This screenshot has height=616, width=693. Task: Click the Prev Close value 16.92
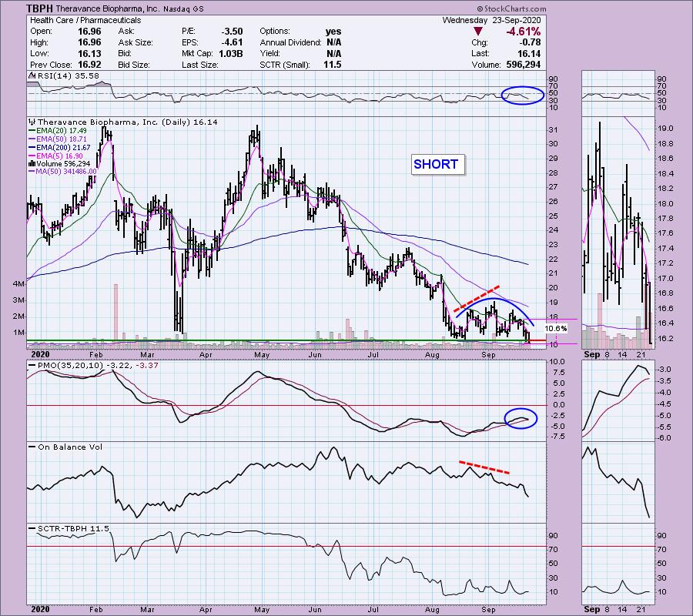(x=89, y=65)
